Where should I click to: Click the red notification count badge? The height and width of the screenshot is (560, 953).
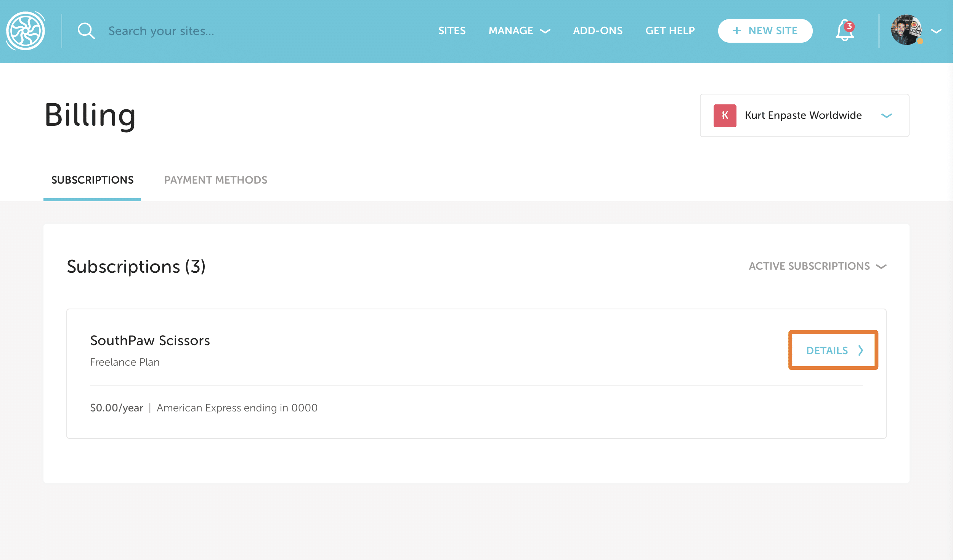coord(849,26)
